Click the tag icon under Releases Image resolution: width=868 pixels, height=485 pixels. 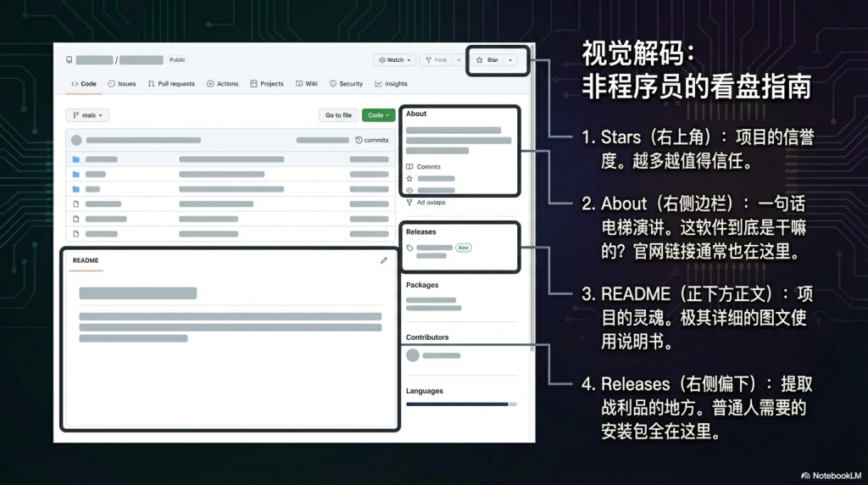410,248
